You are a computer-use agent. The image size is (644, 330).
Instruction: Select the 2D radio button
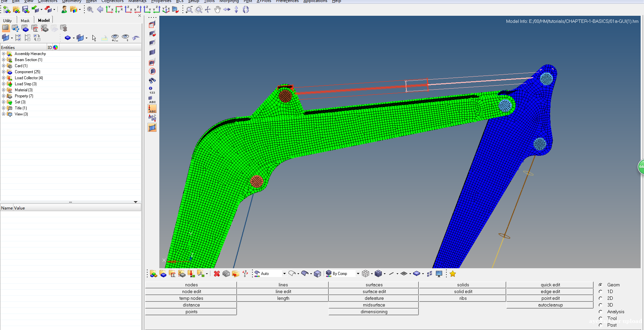pos(601,298)
